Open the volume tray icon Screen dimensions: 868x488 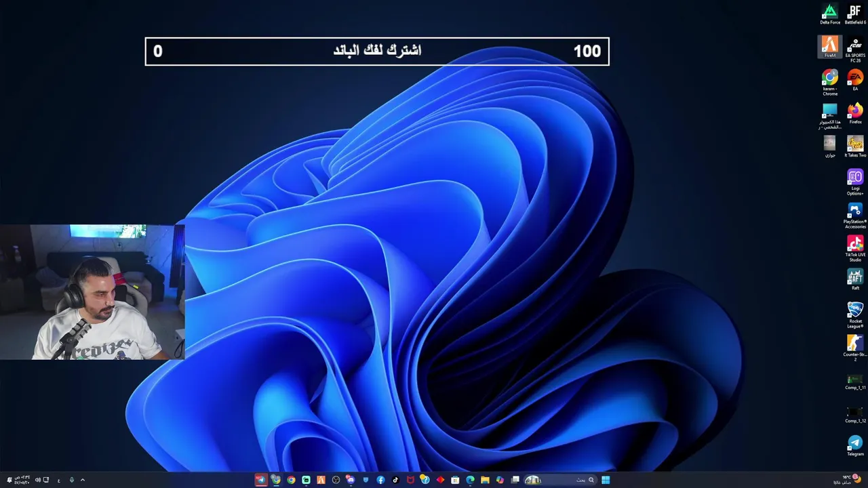(x=37, y=480)
